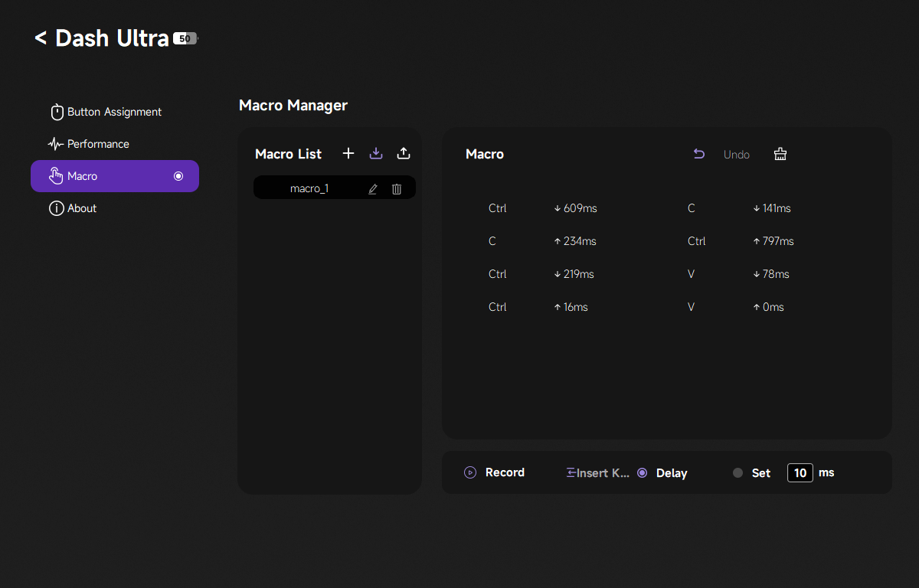Select macro_1 in the Macro List
The height and width of the screenshot is (588, 919).
tap(309, 188)
